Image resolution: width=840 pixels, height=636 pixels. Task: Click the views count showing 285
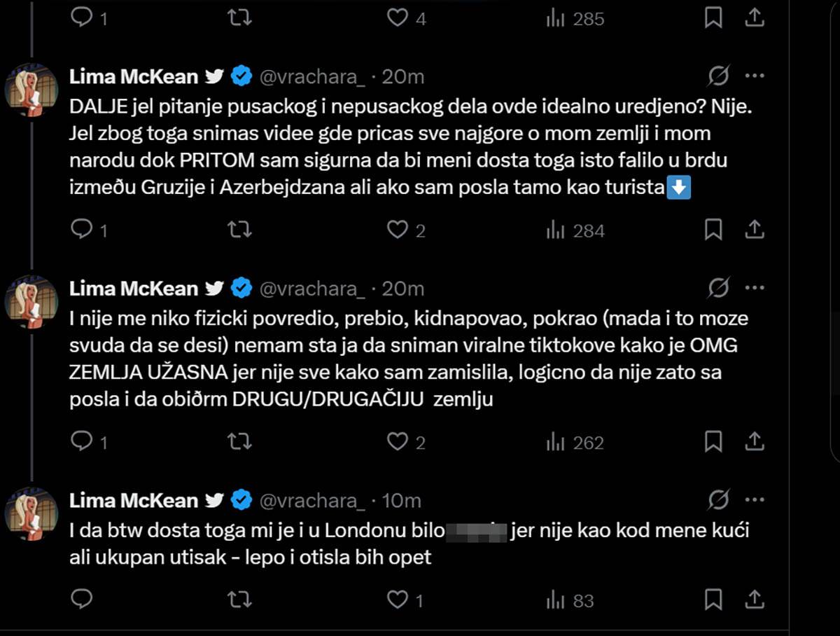pos(575,19)
